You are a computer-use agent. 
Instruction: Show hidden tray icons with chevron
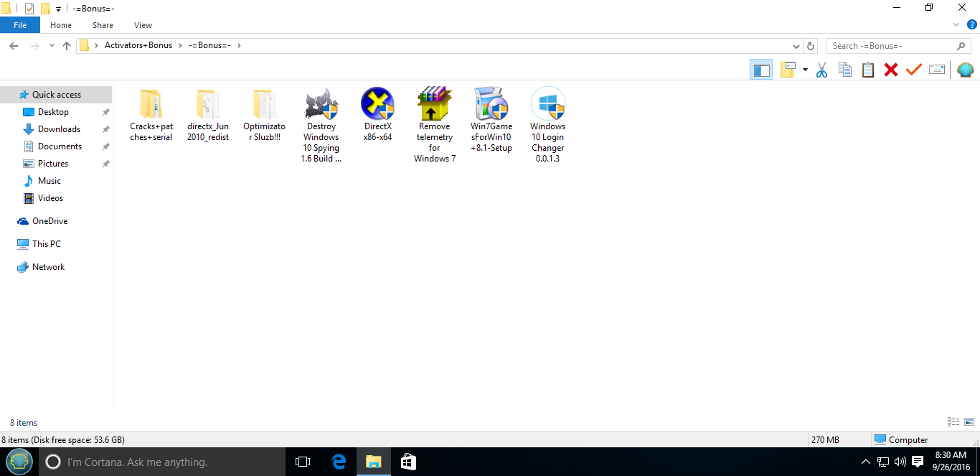coord(866,462)
